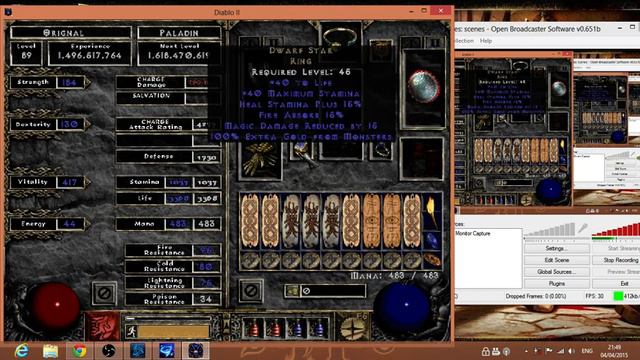Switch to Diablo II via its taskbar icon

click(x=196, y=351)
